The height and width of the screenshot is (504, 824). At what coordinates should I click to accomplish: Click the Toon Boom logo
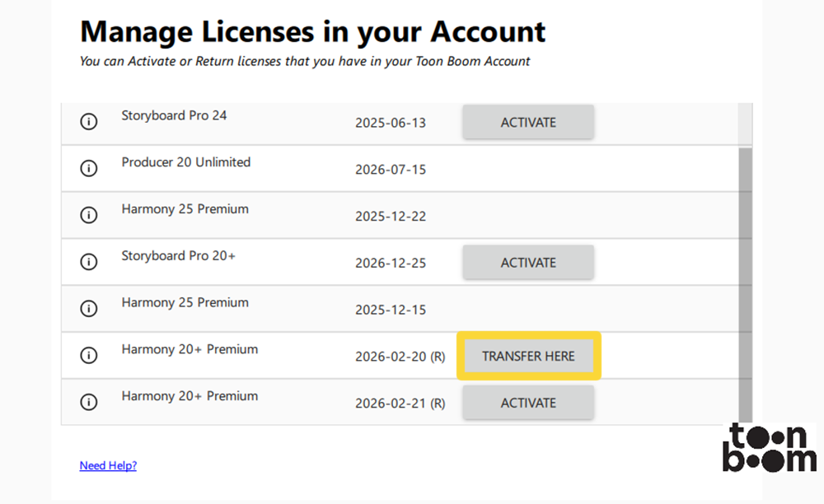coord(769,449)
